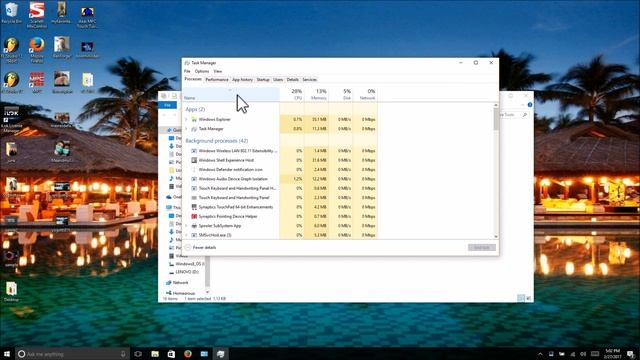This screenshot has width=640, height=360.
Task: Open the Recycle Bin desktop icon
Action: (x=11, y=12)
